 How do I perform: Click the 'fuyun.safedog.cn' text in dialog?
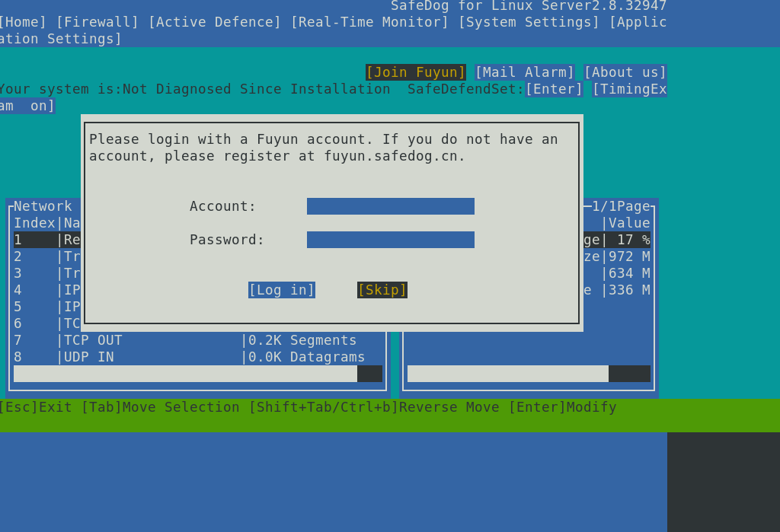pos(391,156)
